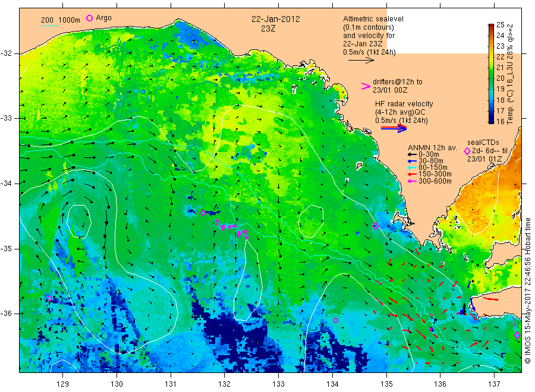Screen dimensions: 535x392
Task: Click the '23/01 00Z' drifter time text
Action: point(390,90)
